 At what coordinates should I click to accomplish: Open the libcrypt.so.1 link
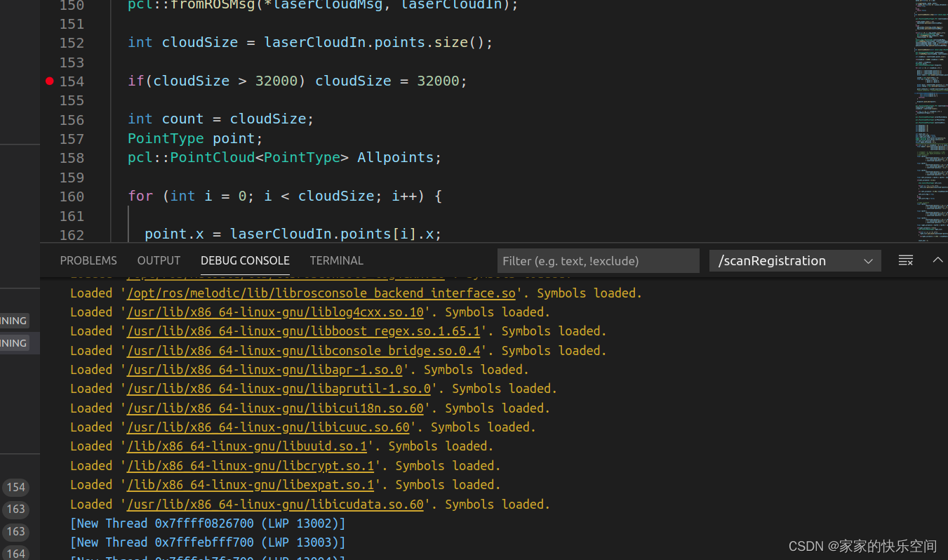coord(251,466)
